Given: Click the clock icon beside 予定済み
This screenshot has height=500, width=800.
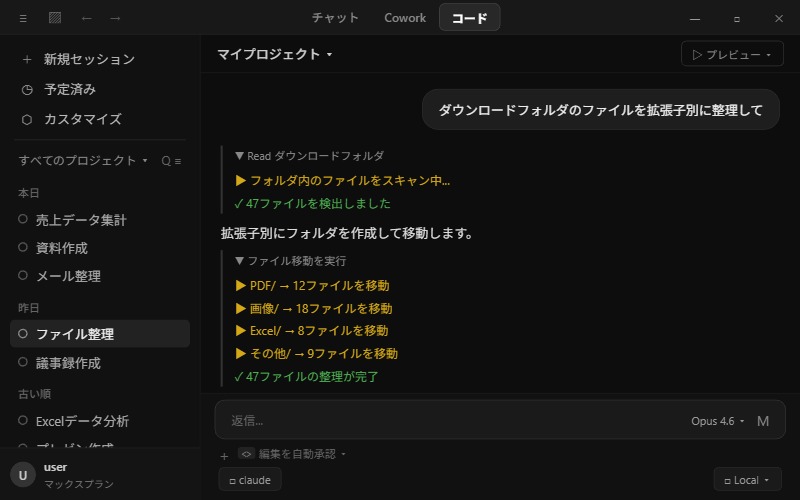Looking at the screenshot, I should tap(27, 90).
